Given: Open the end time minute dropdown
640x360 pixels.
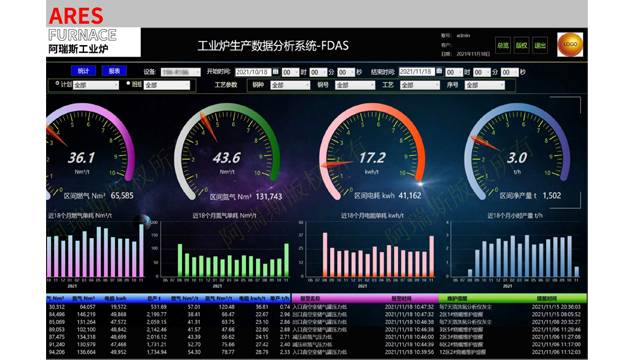Looking at the screenshot, I should coord(481,72).
